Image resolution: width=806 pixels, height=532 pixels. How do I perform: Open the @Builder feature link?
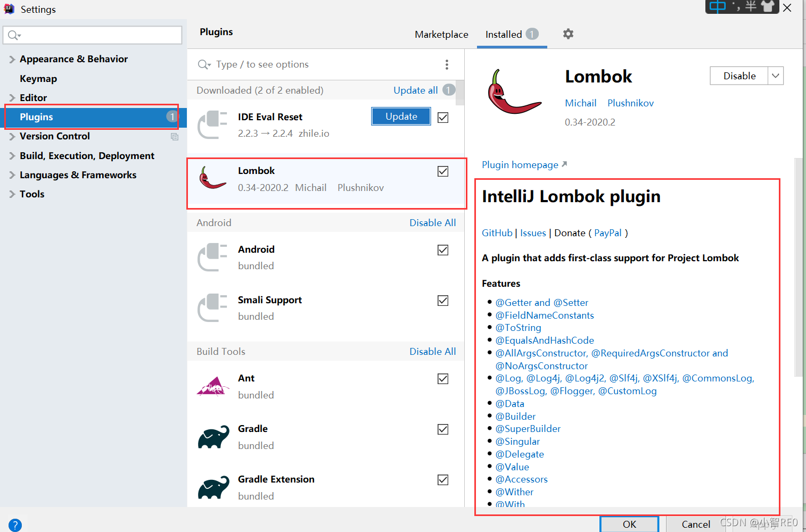[x=515, y=417]
